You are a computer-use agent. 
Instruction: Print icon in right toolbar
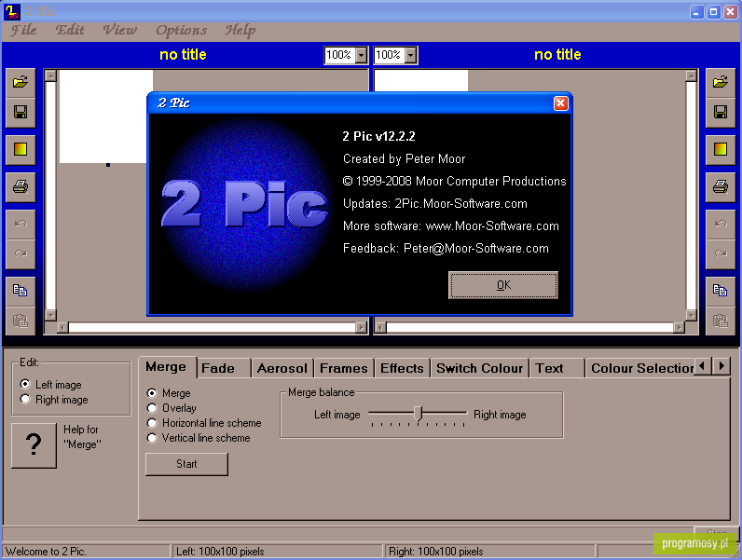[x=721, y=187]
